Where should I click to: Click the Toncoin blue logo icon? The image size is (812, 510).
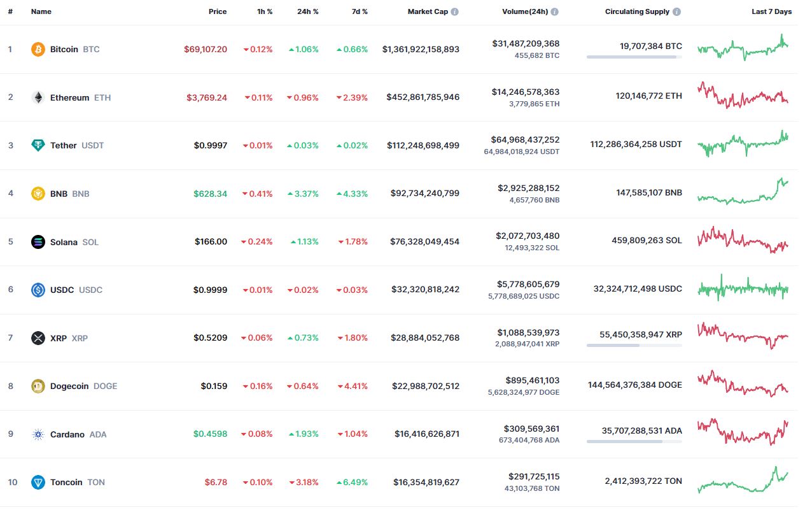point(38,482)
